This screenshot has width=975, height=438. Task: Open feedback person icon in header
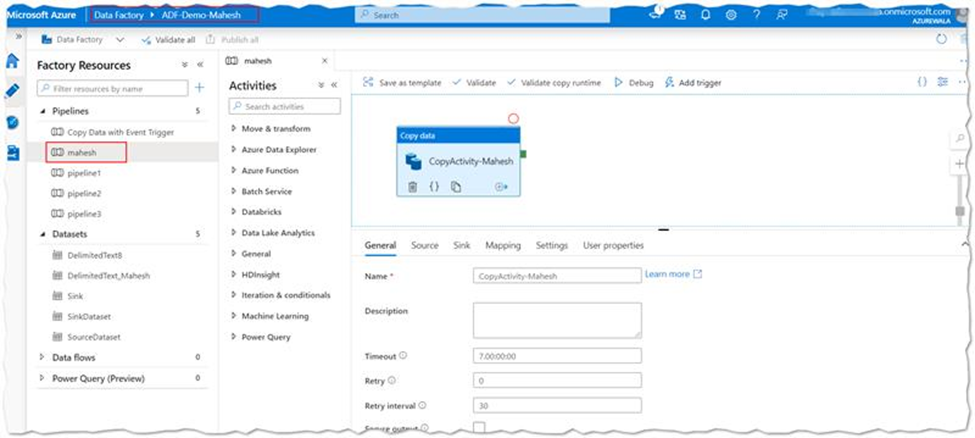click(x=782, y=14)
